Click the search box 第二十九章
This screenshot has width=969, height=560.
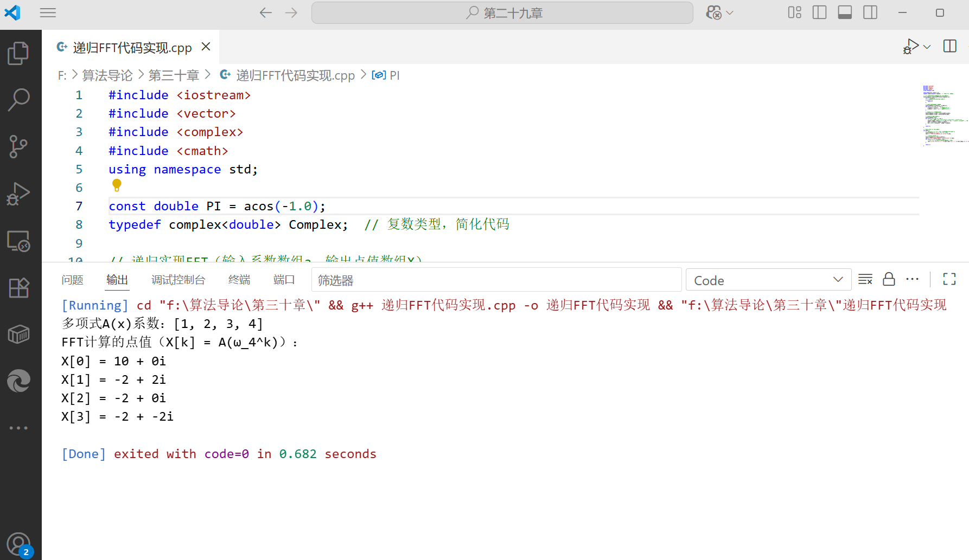[502, 12]
